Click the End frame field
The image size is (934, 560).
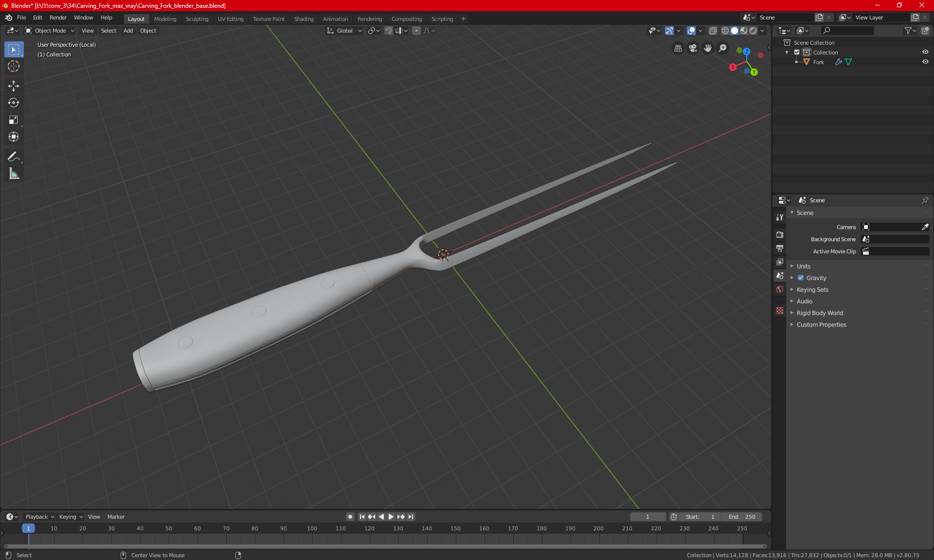[x=742, y=517]
